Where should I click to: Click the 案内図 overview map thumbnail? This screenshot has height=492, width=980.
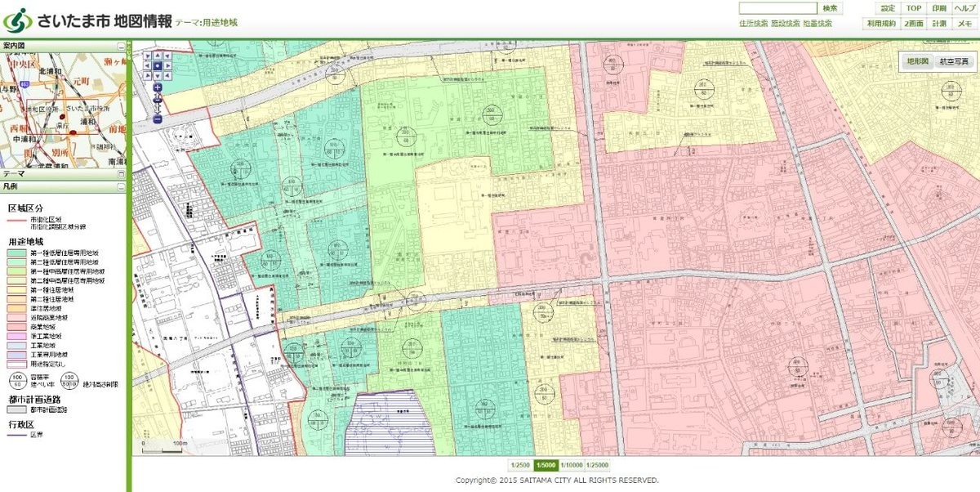64,110
